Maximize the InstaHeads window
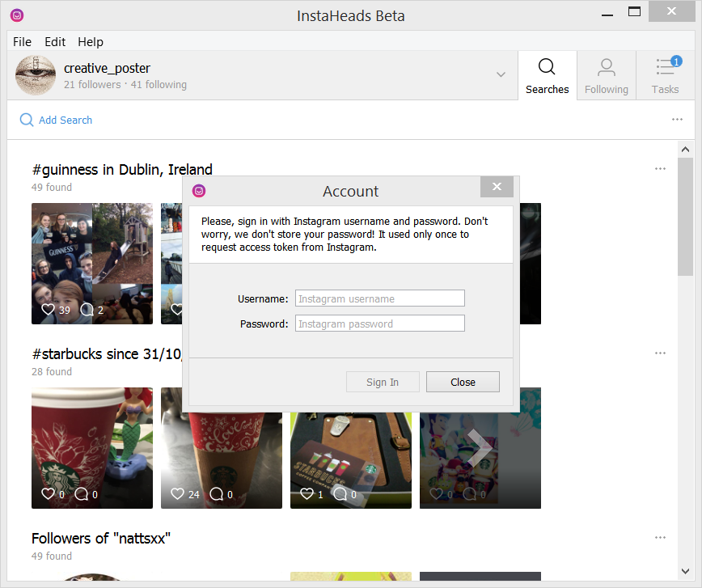 click(634, 11)
